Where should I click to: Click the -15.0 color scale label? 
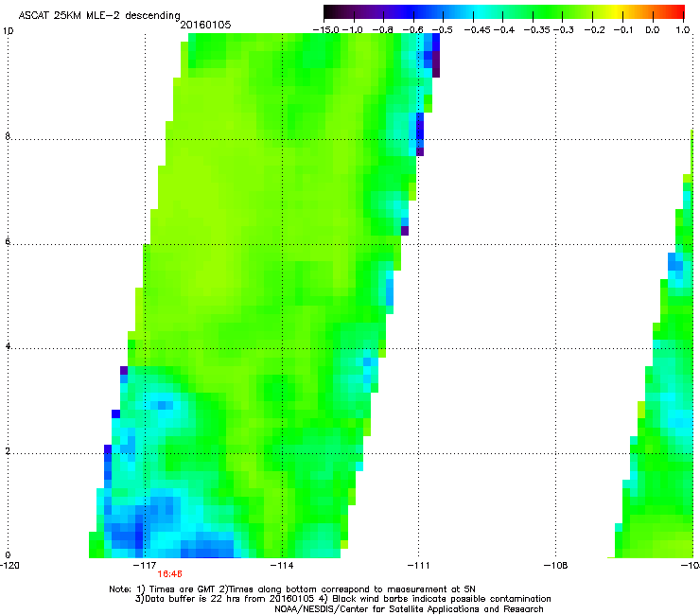click(x=326, y=30)
